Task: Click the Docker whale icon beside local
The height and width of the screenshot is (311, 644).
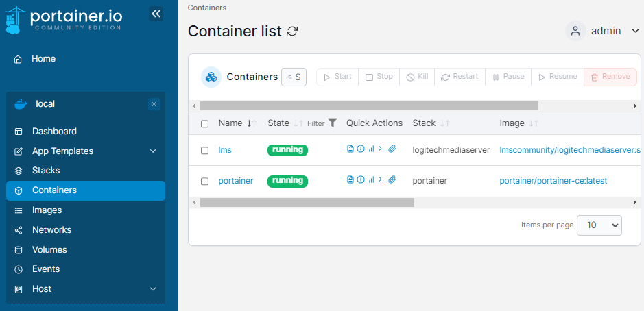Action: tap(21, 104)
